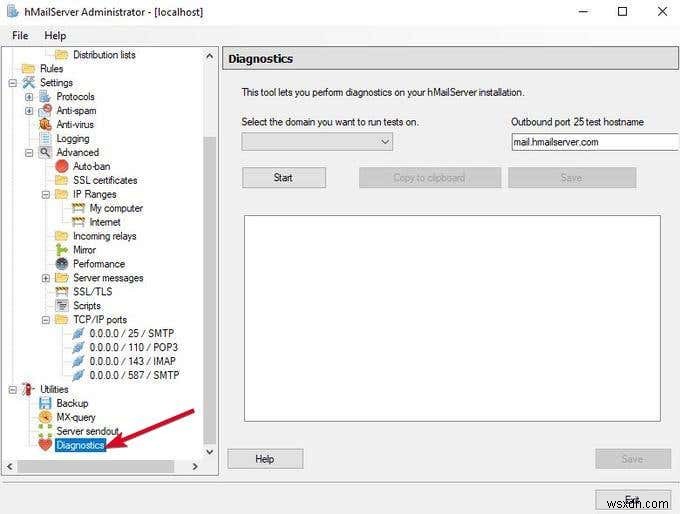This screenshot has width=680, height=514.
Task: Select the 0.0.0.0 / 587 / SMTP port
Action: 134,375
